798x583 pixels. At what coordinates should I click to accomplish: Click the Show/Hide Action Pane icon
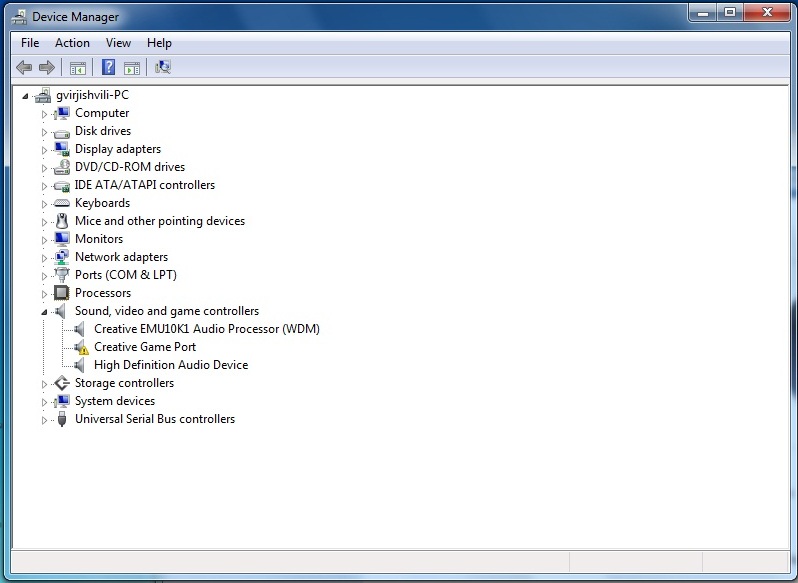pos(131,67)
